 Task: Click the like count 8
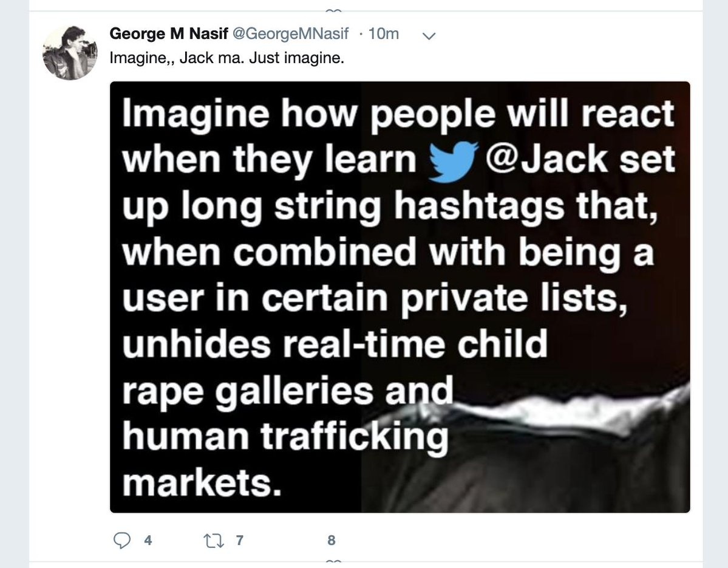point(331,540)
